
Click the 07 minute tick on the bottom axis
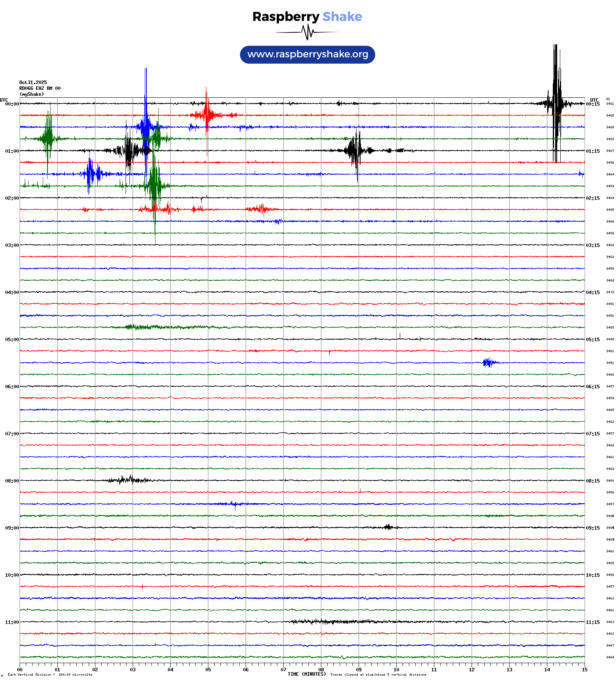click(283, 669)
